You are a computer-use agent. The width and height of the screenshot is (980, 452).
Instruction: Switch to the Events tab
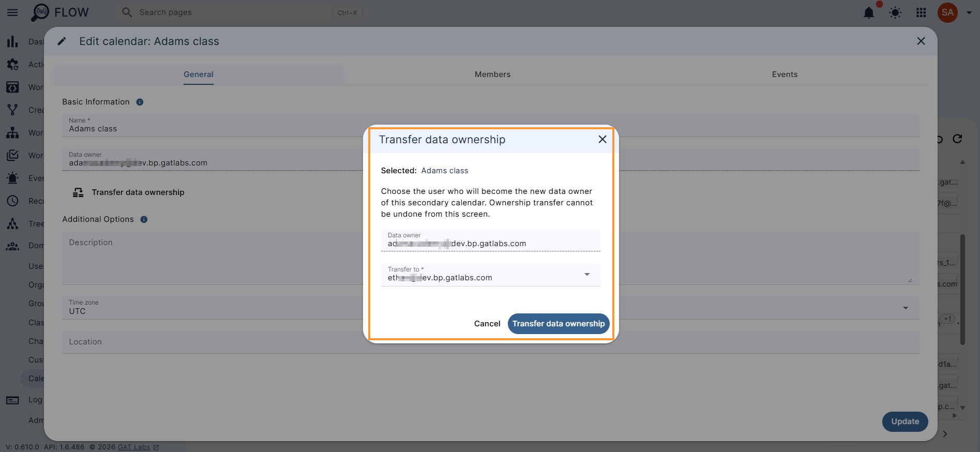pos(785,74)
